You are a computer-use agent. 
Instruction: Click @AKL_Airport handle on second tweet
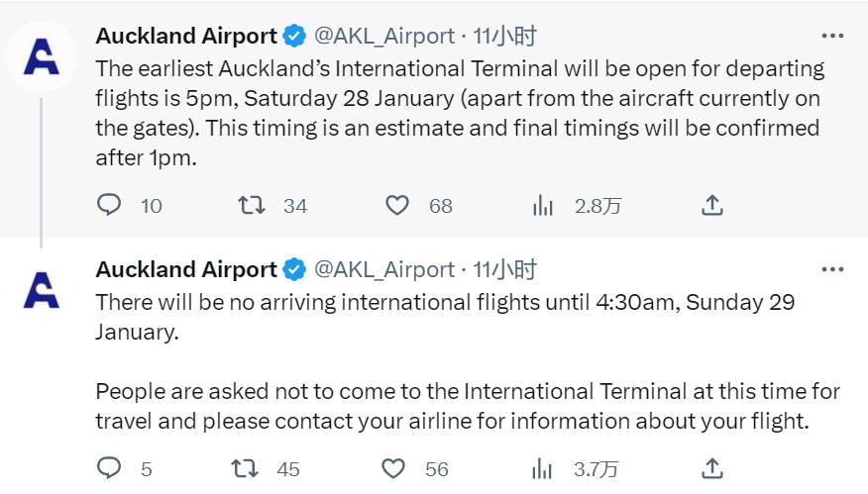point(384,269)
